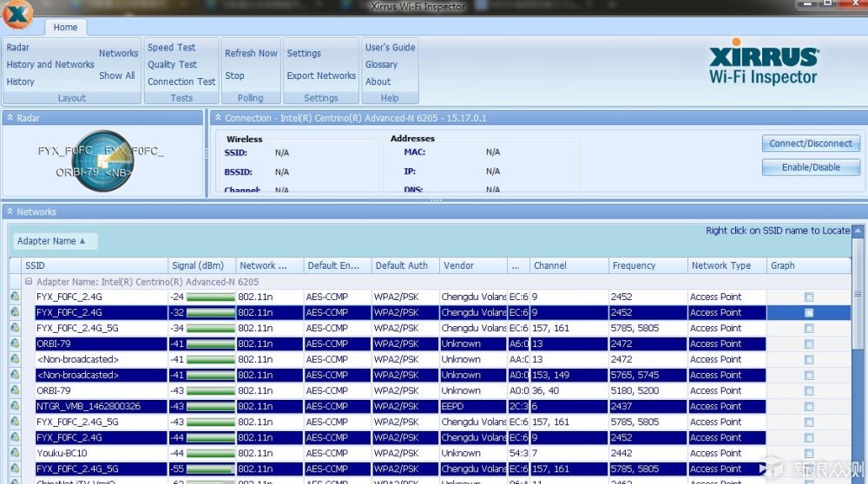Enable graph checkbox for ORBI-79 channel 13
The height and width of the screenshot is (484, 868).
[809, 344]
